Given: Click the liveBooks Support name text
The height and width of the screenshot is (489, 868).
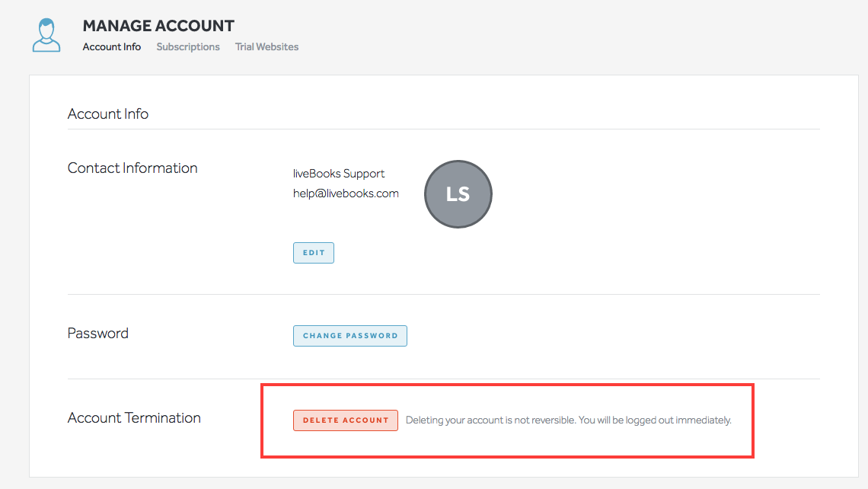Looking at the screenshot, I should [x=339, y=174].
